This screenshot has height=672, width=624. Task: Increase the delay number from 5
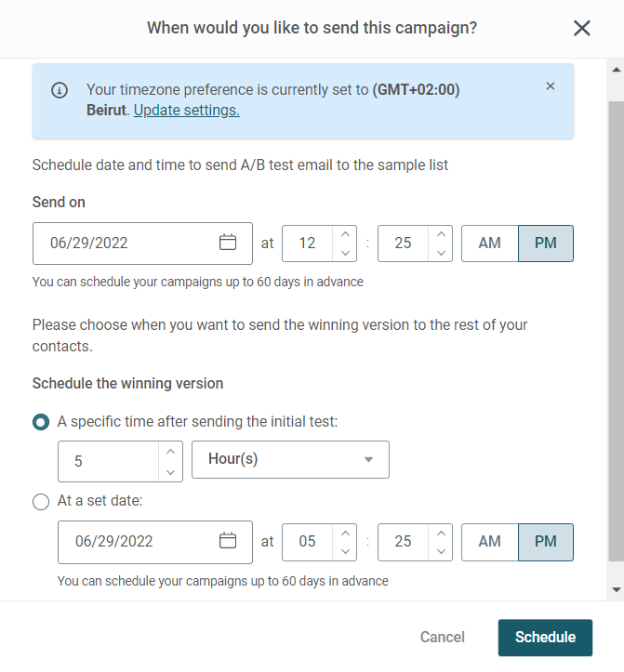[171, 452]
